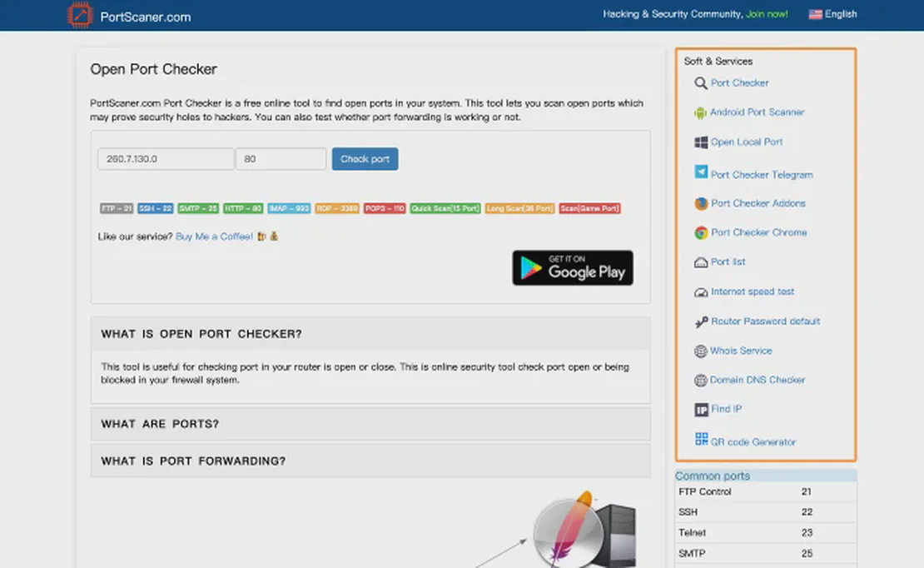Click the QR code Generator icon
Viewport: 924px width, 568px height.
[701, 439]
